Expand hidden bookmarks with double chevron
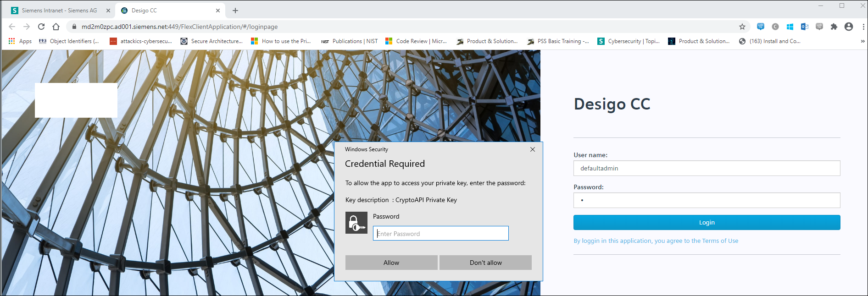Viewport: 868px width, 296px height. pyautogui.click(x=862, y=41)
